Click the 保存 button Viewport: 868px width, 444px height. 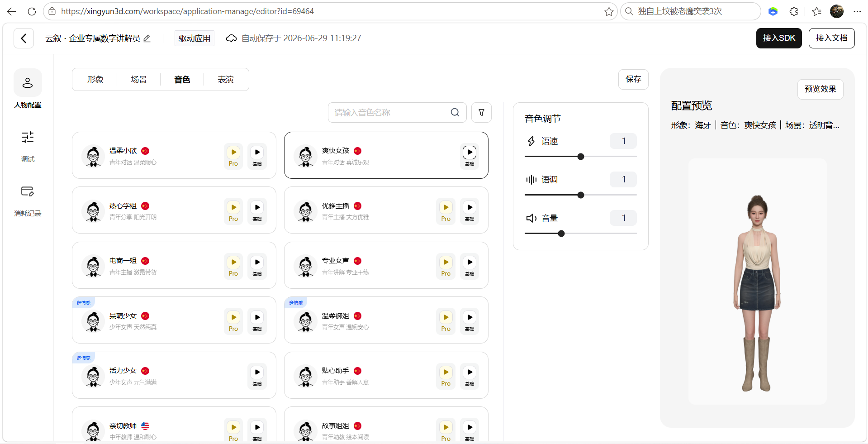click(633, 79)
